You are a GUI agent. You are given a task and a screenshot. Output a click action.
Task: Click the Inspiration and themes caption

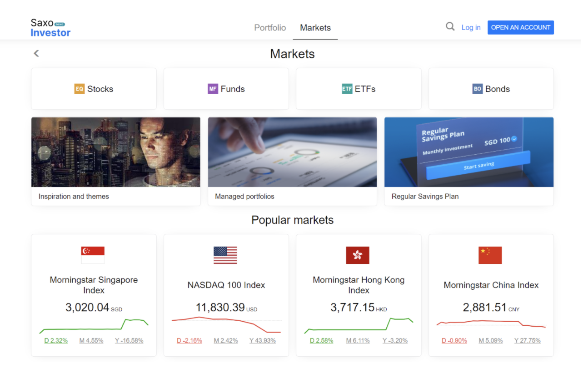74,197
